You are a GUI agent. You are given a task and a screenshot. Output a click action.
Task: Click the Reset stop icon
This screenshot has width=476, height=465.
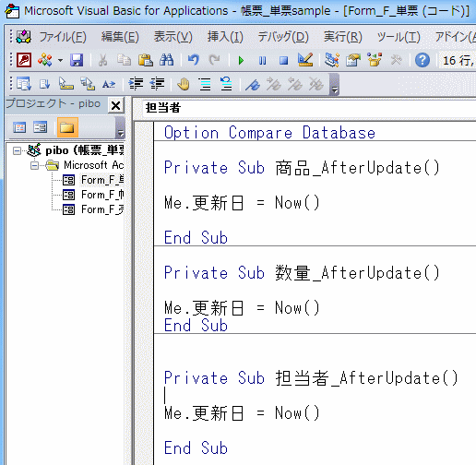[283, 60]
